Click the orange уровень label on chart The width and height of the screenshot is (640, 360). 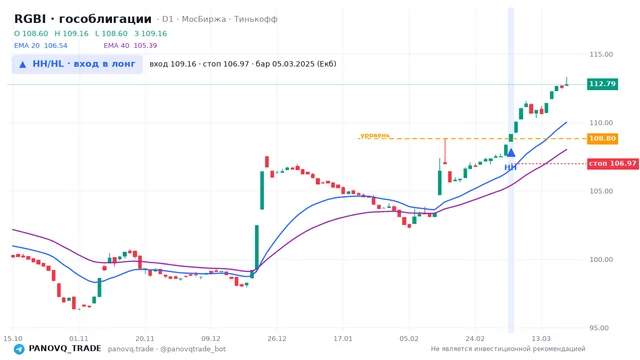375,135
